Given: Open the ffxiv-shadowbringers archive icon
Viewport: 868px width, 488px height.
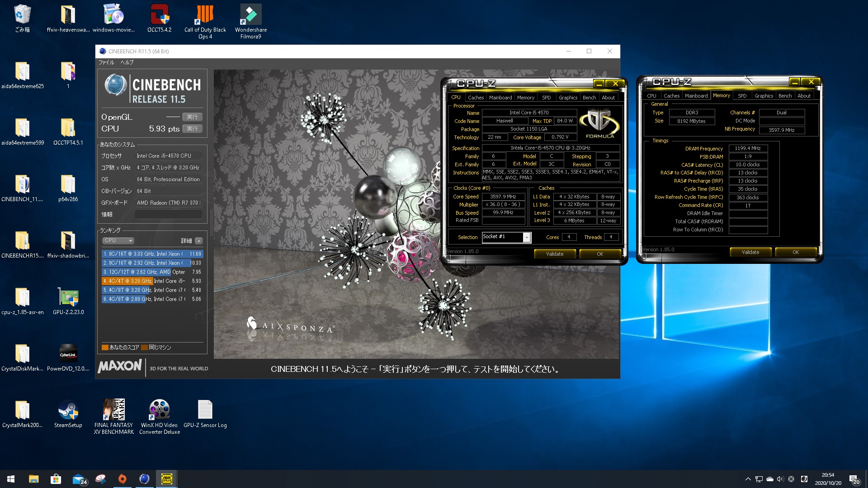Looking at the screenshot, I should point(68,244).
